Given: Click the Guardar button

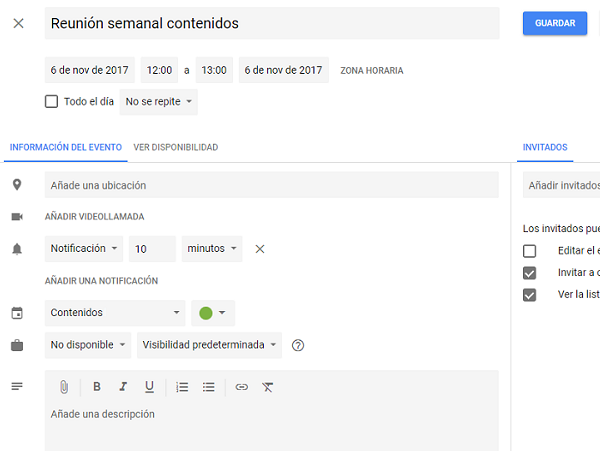Looking at the screenshot, I should (555, 23).
